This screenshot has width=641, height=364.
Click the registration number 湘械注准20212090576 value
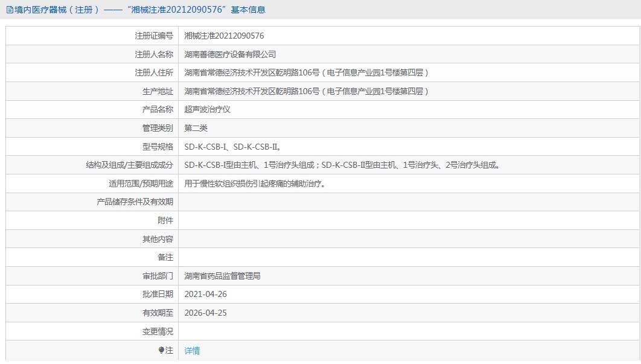point(224,36)
